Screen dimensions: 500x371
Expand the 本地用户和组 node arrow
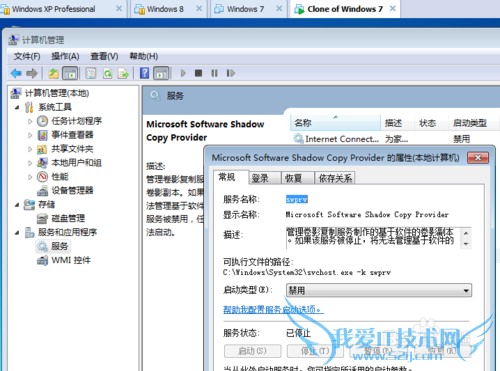30,163
